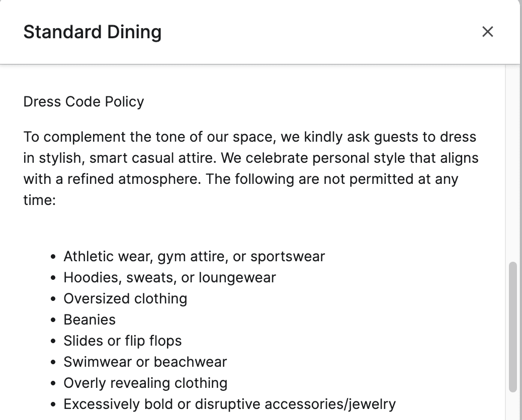This screenshot has width=522, height=420.
Task: Click the word "time:" ending the paragraph
Action: point(39,200)
